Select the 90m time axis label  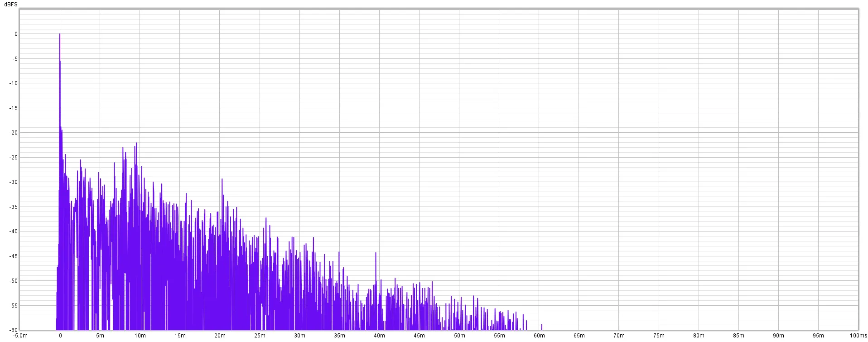coord(779,336)
